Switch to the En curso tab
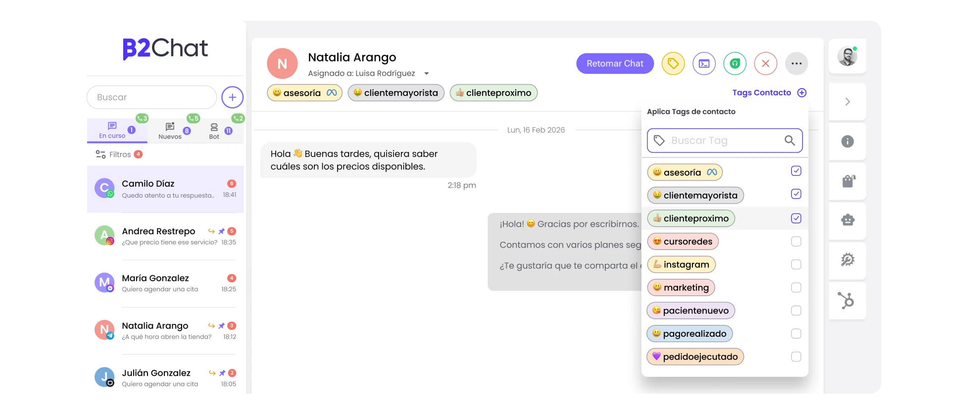The image size is (980, 414). tap(117, 130)
